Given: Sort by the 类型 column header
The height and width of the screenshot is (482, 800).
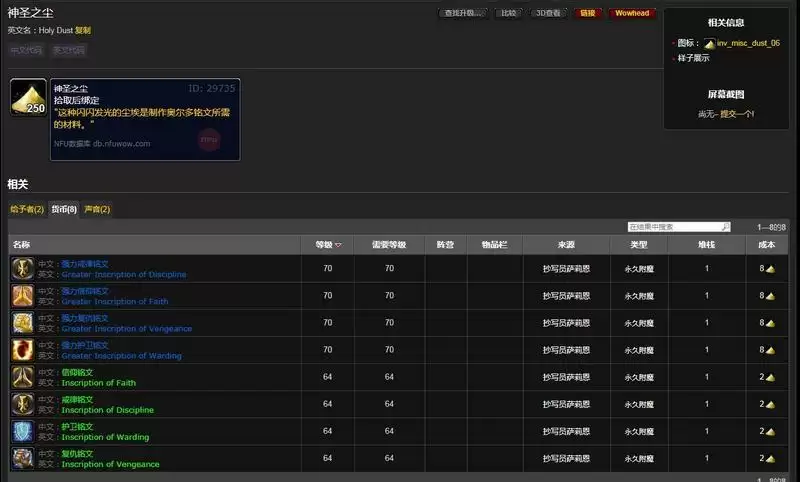Looking at the screenshot, I should tap(639, 245).
